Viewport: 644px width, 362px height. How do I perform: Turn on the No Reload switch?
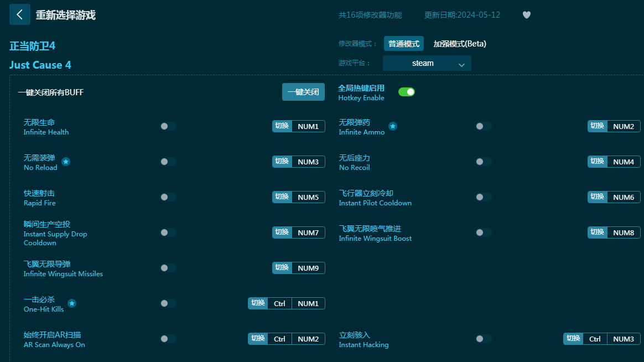point(168,162)
